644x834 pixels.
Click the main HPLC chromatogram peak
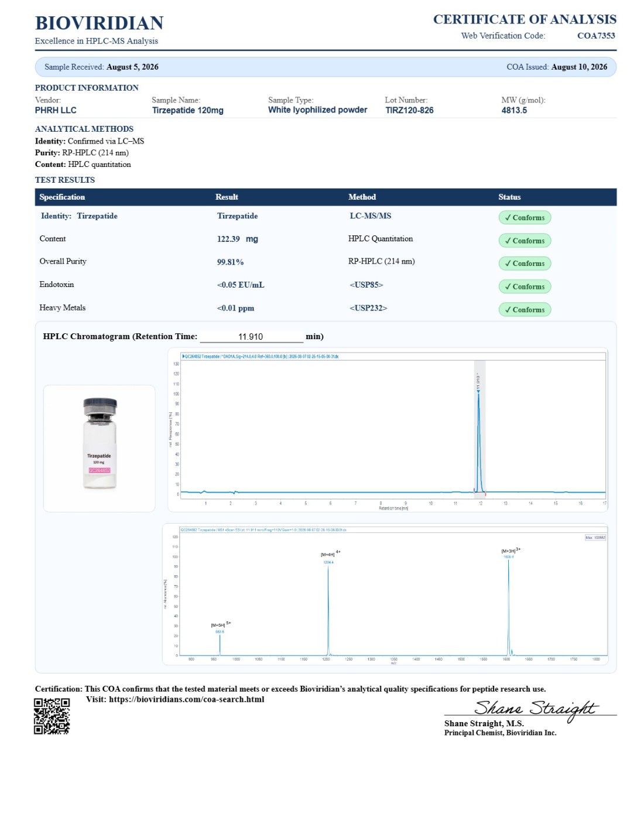[479, 442]
